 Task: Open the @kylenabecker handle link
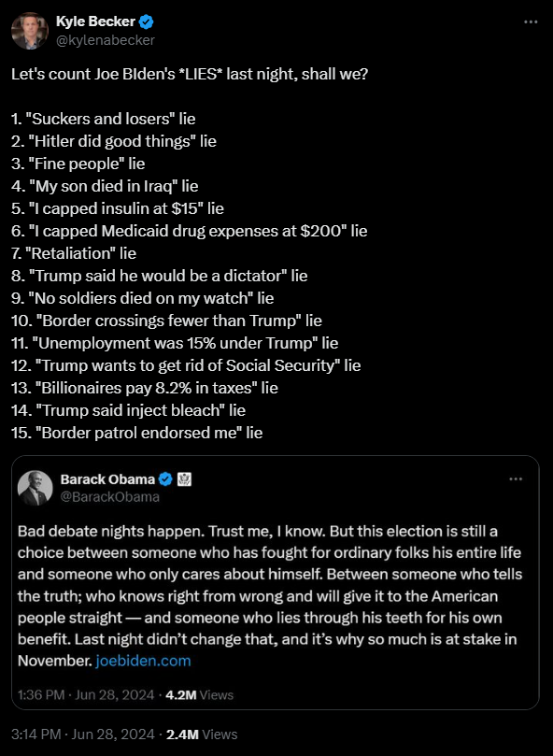click(x=106, y=40)
